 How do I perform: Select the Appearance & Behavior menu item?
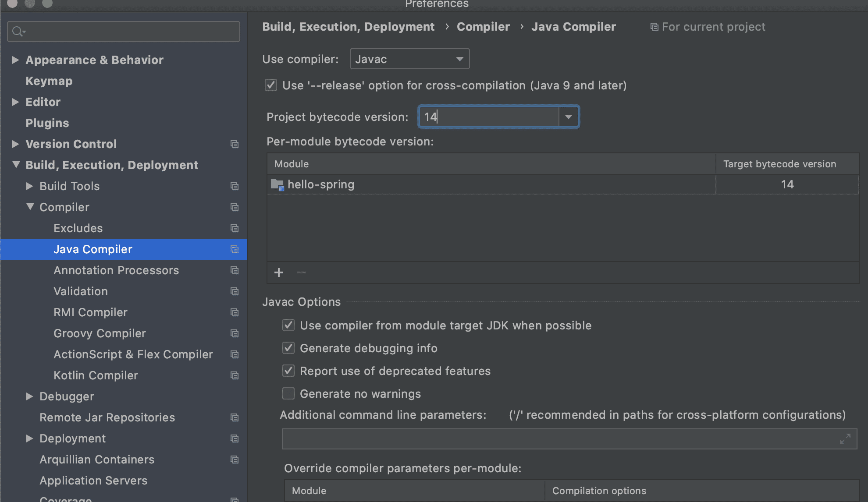[95, 60]
